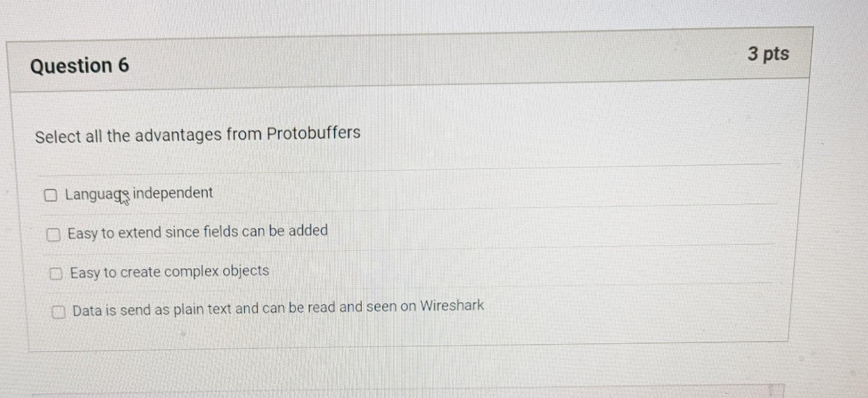Click the word independent in the first option

pyautogui.click(x=173, y=193)
